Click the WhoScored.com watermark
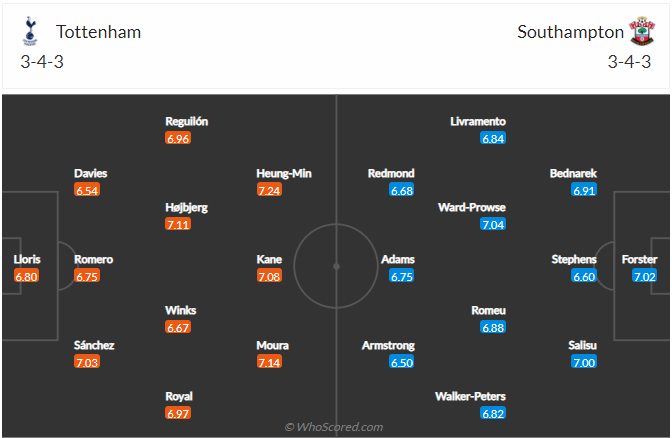Image resolution: width=672 pixels, height=438 pixels. point(334,427)
